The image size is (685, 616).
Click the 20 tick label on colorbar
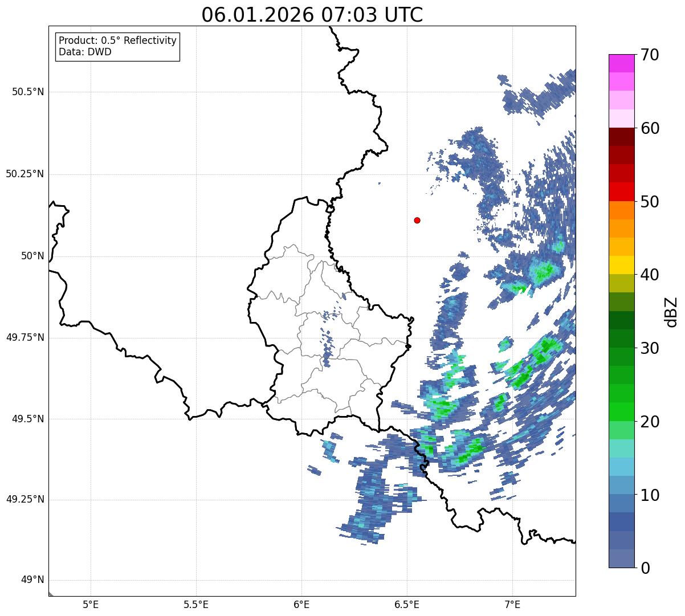pyautogui.click(x=650, y=422)
